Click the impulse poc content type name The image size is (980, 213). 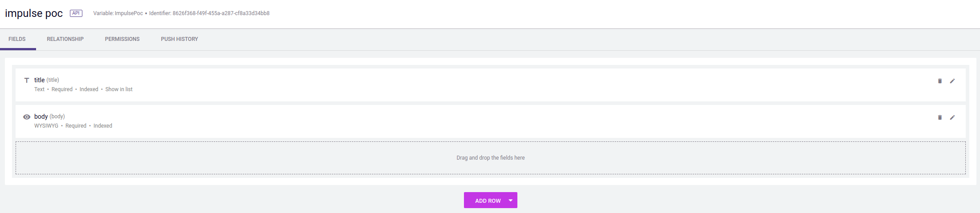[34, 13]
